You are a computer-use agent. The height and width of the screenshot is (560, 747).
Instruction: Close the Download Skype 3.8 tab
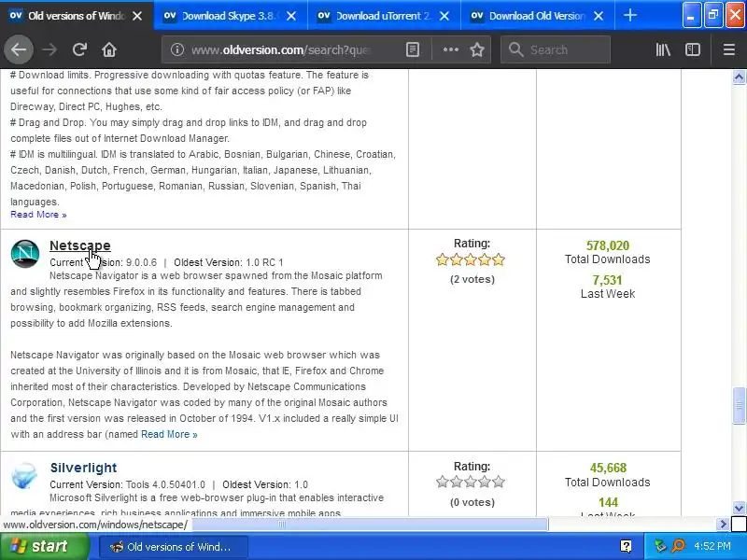tap(291, 16)
